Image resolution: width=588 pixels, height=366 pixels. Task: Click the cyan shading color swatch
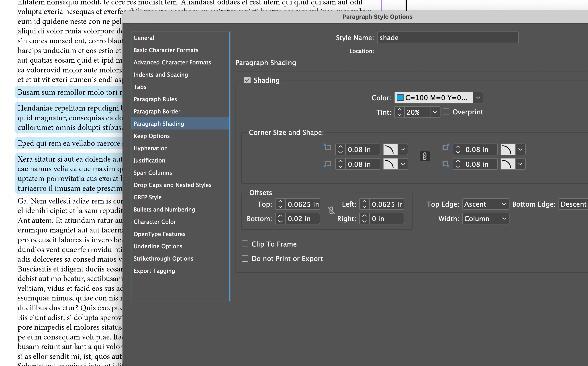(x=400, y=98)
